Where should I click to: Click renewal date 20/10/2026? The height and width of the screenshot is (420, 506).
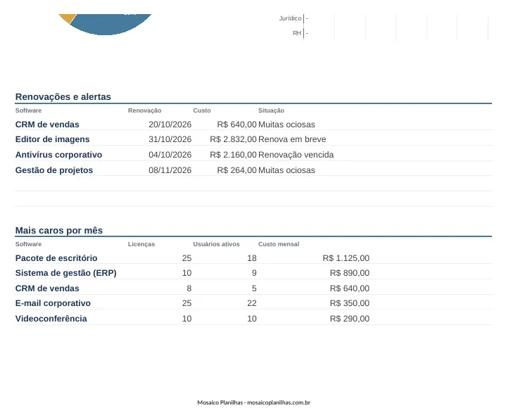[x=170, y=125]
